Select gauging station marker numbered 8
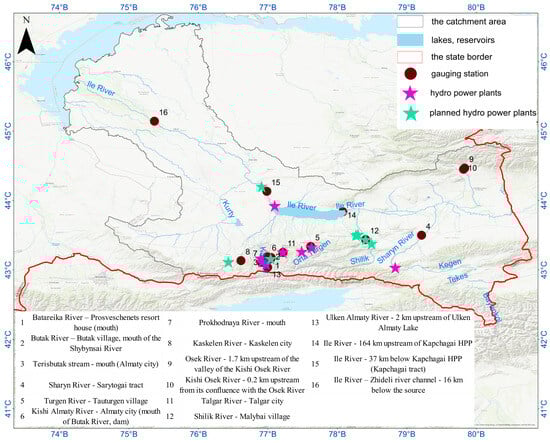The image size is (550, 443). (x=241, y=261)
